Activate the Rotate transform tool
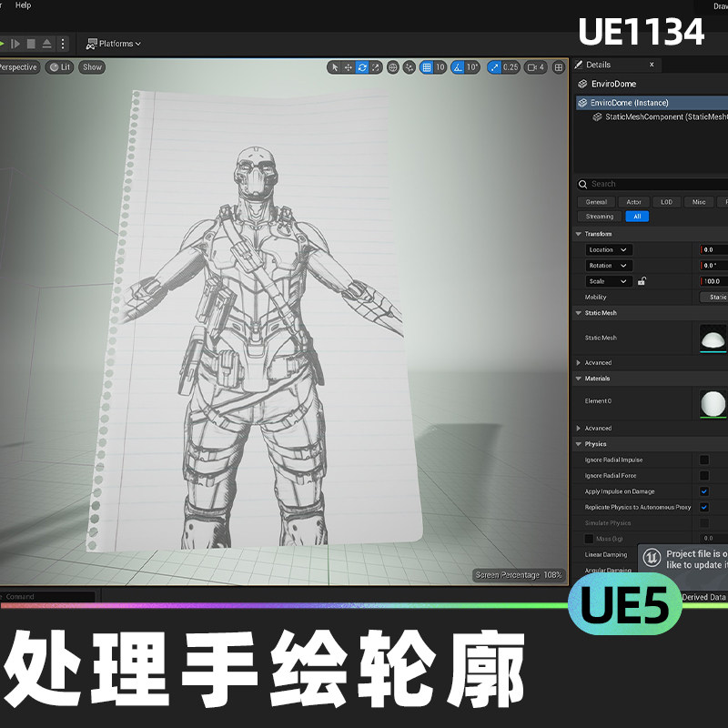Image resolution: width=728 pixels, height=728 pixels. point(360,66)
